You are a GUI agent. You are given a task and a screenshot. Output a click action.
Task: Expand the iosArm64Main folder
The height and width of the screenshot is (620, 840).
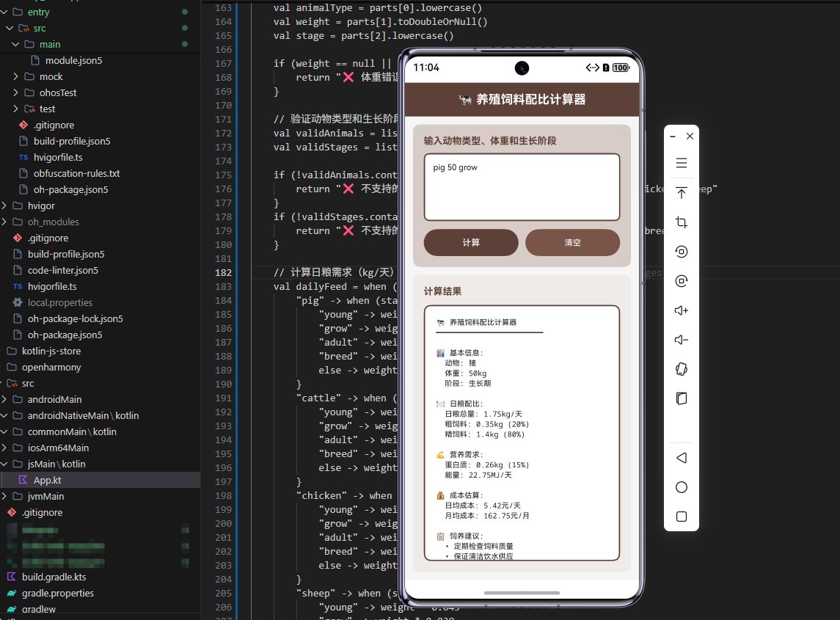point(4,448)
